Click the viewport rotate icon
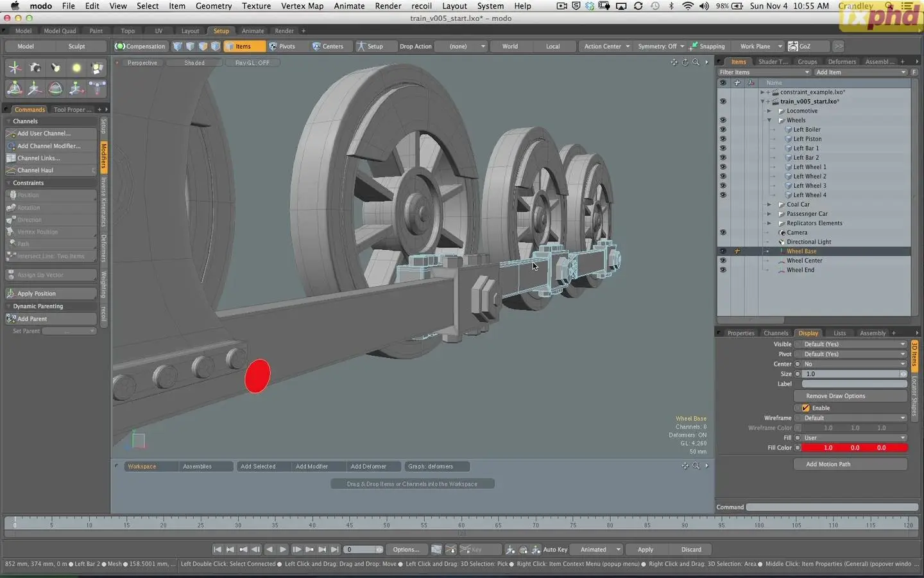 click(x=685, y=62)
